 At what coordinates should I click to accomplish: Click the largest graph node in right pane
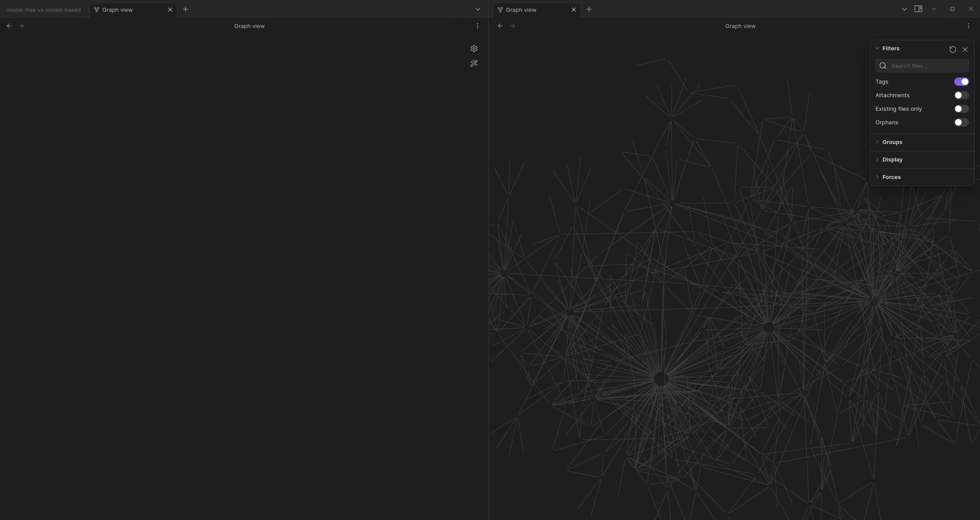tap(661, 379)
